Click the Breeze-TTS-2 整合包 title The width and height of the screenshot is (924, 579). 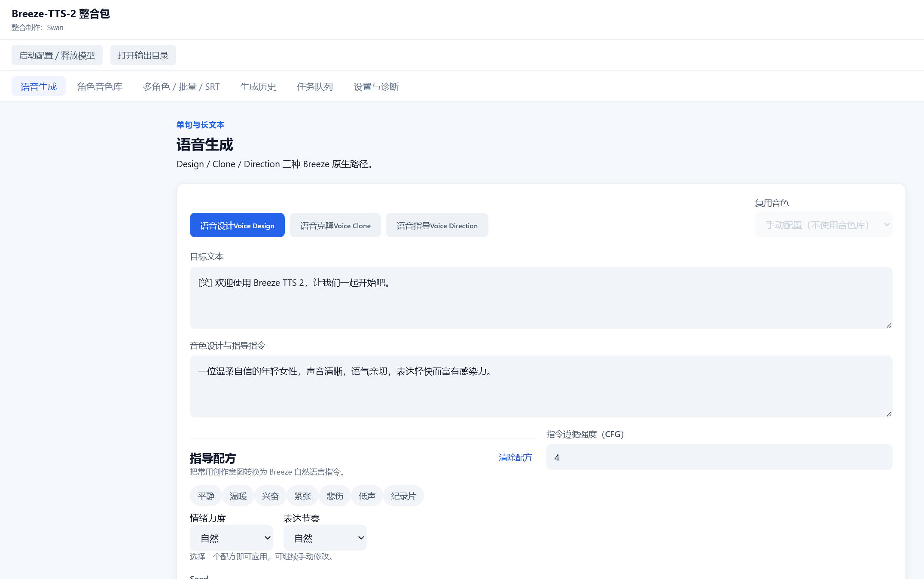point(61,14)
